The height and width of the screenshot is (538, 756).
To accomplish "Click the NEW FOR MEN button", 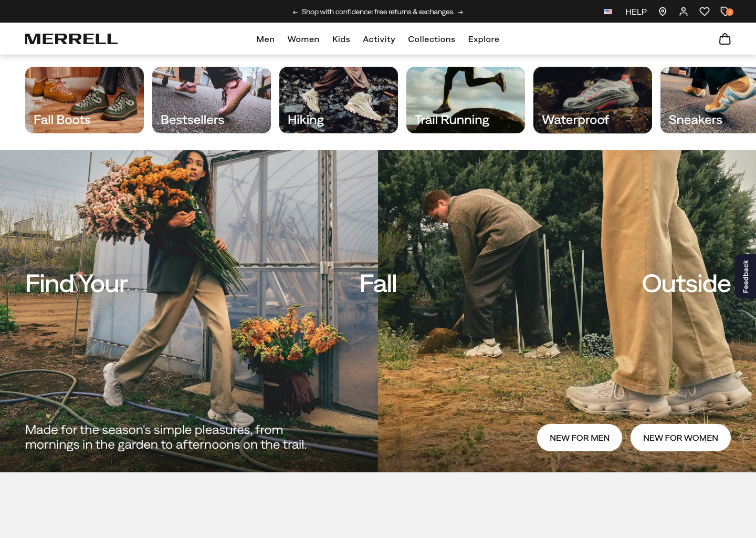I will pos(580,438).
